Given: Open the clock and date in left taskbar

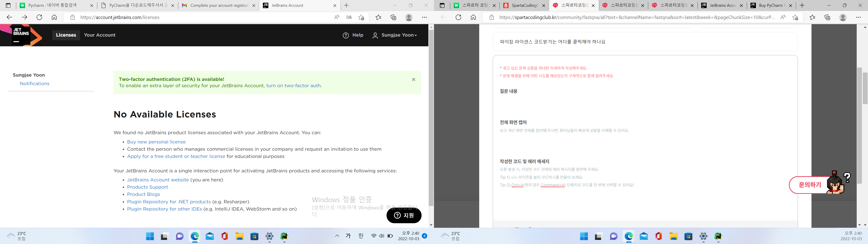Looking at the screenshot, I should click(408, 236).
